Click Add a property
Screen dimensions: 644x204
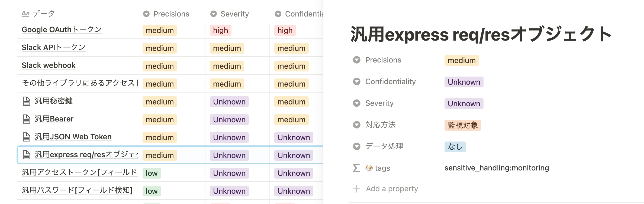coord(392,189)
